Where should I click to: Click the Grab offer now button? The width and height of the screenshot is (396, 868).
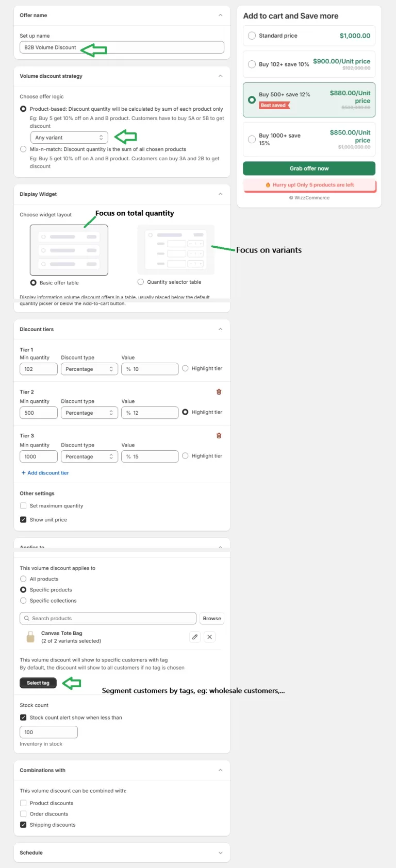[309, 168]
